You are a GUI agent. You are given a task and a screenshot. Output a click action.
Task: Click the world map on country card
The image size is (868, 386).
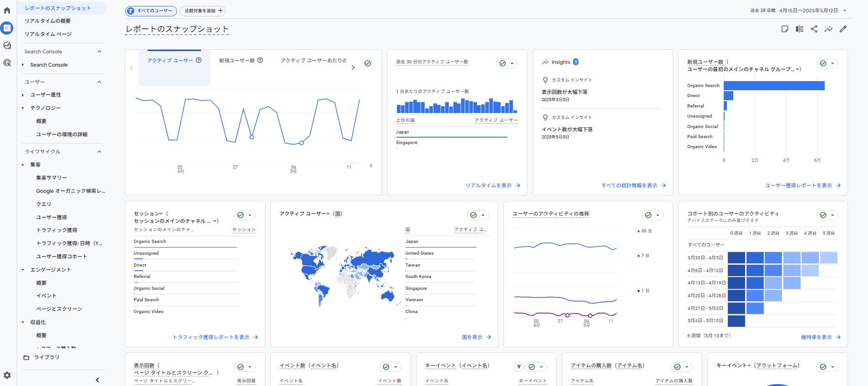pyautogui.click(x=345, y=277)
